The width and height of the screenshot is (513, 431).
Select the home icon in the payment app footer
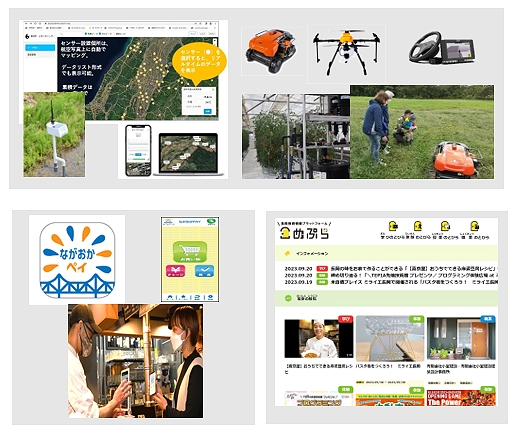[x=170, y=297]
